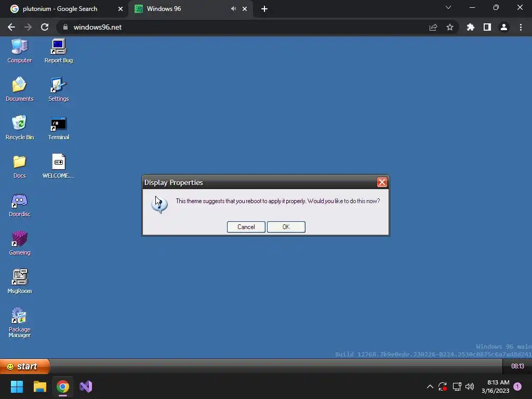Screen dimensions: 532x399
Task: Close the Display Properties dialog
Action: (x=382, y=182)
